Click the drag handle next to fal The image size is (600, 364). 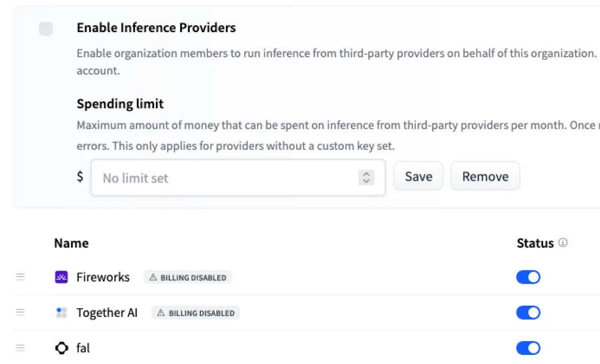(x=20, y=347)
